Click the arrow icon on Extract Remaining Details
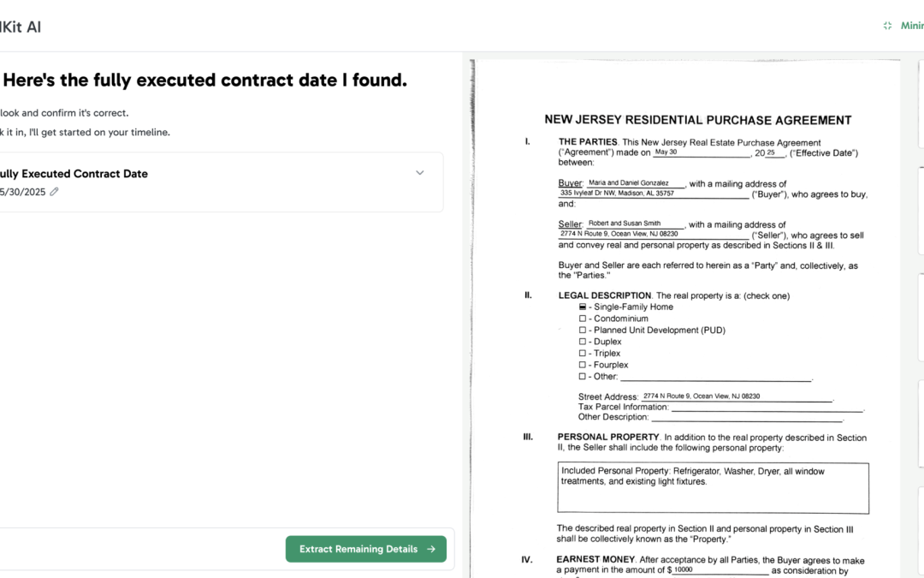Viewport: 924px width, 578px height. pos(431,550)
